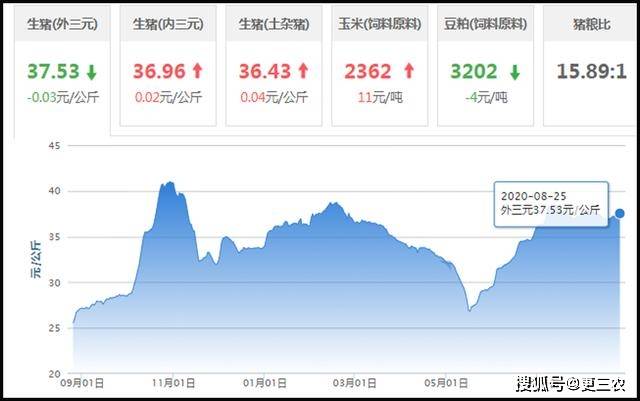Click the 03月01日 x-axis label
Screen dimensions: 640x401
point(354,383)
